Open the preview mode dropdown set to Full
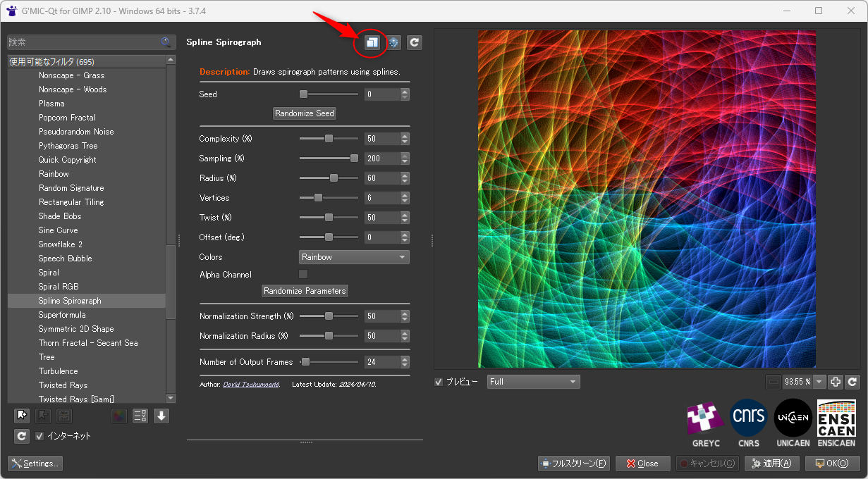The image size is (868, 479). click(533, 382)
